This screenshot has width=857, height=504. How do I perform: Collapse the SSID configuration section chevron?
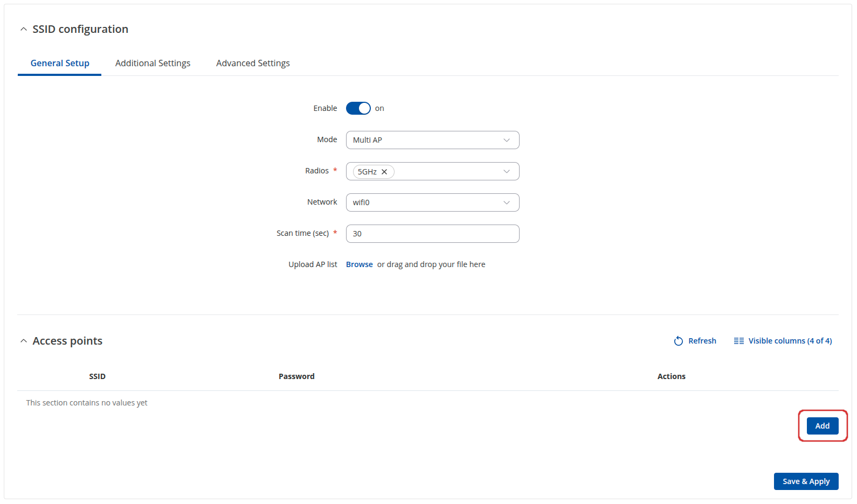(23, 29)
